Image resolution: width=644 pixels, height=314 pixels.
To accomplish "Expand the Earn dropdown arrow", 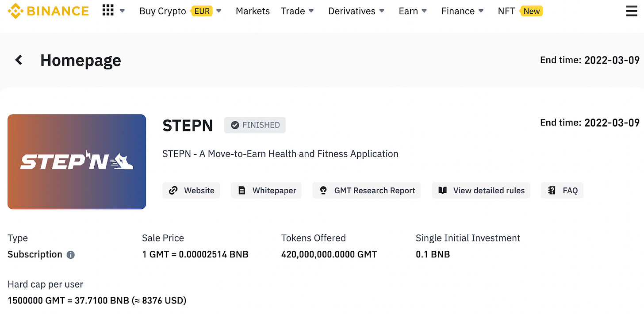I will [x=424, y=11].
